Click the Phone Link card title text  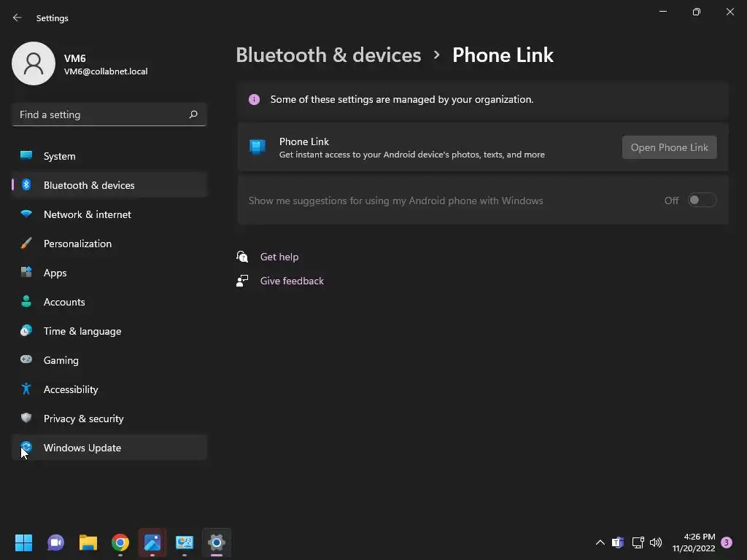[x=304, y=141]
